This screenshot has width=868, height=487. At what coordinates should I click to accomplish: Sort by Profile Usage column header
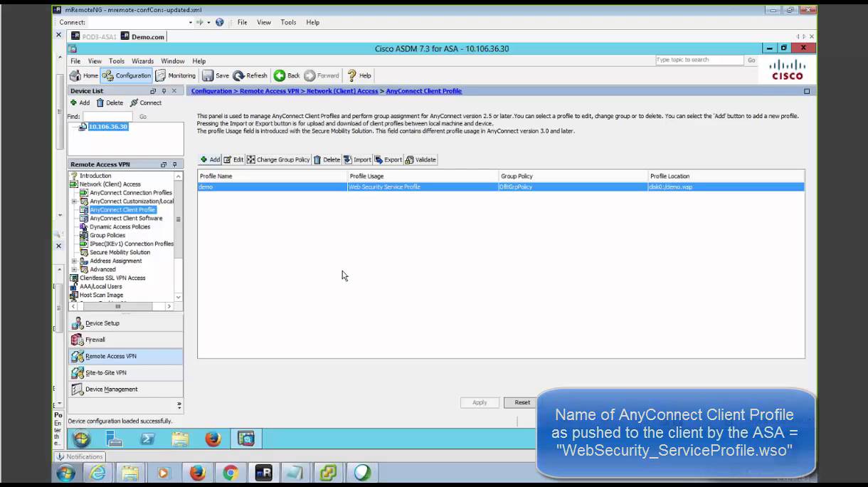coord(423,176)
